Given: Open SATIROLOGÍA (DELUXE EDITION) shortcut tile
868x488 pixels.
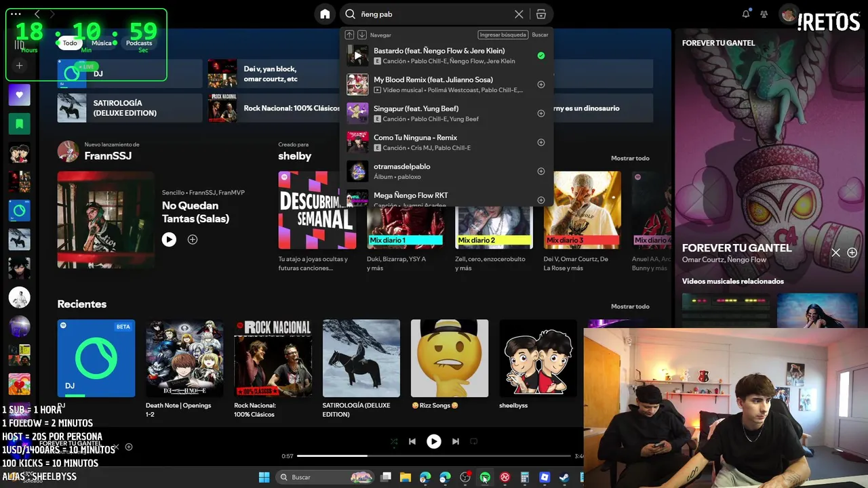Looking at the screenshot, I should click(x=130, y=108).
